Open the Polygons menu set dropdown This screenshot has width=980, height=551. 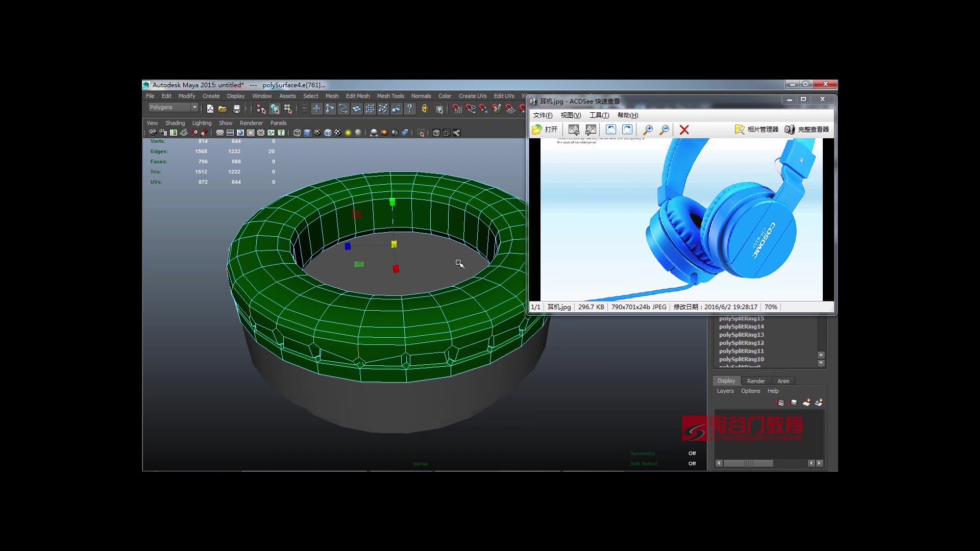[173, 107]
